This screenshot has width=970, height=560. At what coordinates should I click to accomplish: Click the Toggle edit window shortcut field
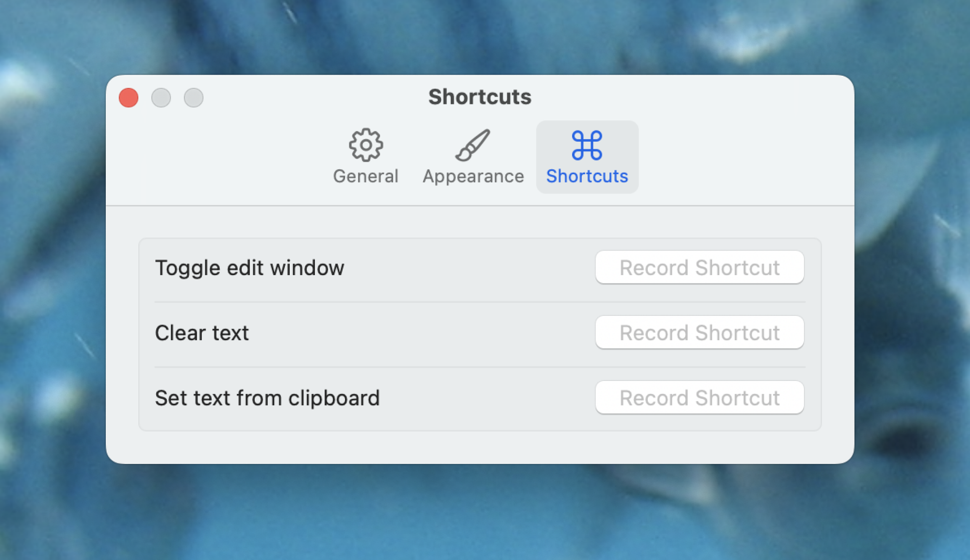699,267
